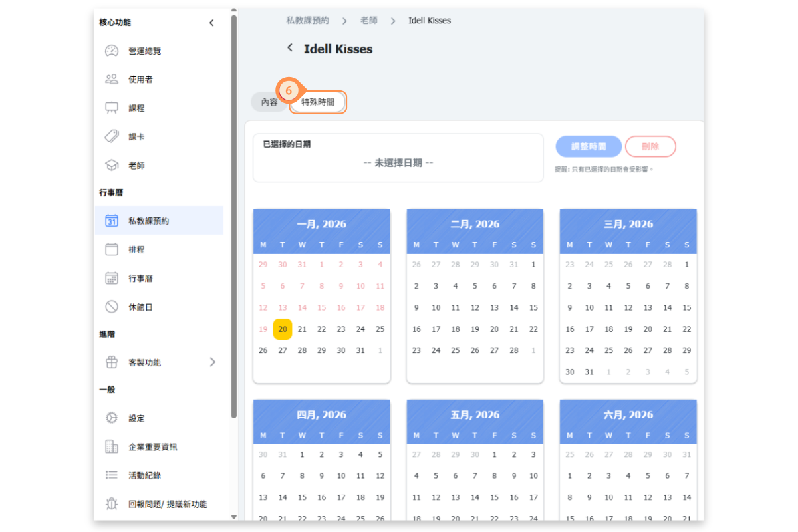The image size is (798, 532).
Task: Open 休館日 closed-day icon
Action: pyautogui.click(x=112, y=307)
